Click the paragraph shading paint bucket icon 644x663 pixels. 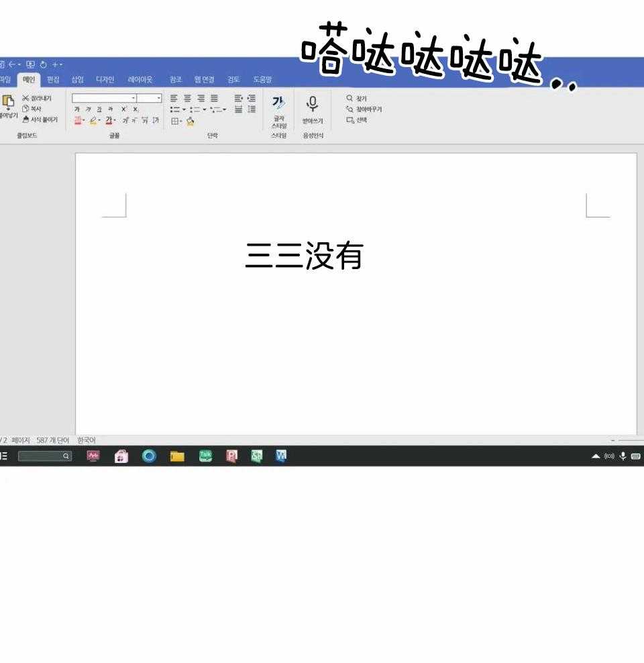[x=191, y=121]
